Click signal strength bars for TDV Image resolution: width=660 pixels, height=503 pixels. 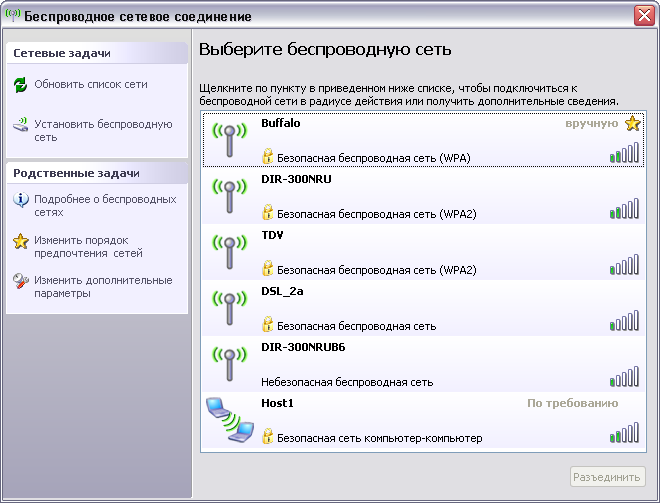[x=624, y=264]
